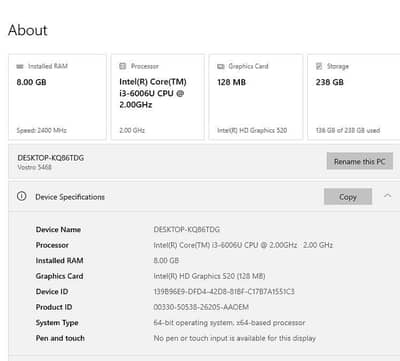
Task: Click the Device Specifications info icon
Action: 22,196
